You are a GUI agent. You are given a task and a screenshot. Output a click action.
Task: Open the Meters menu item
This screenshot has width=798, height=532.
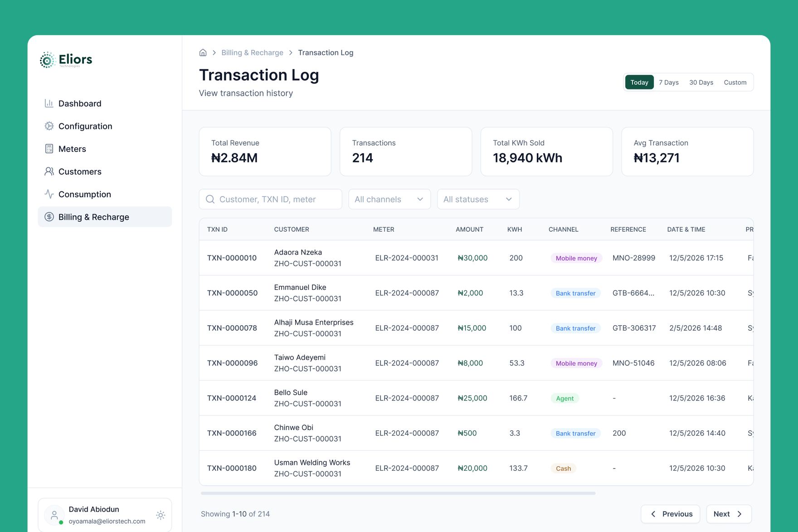coord(105,149)
